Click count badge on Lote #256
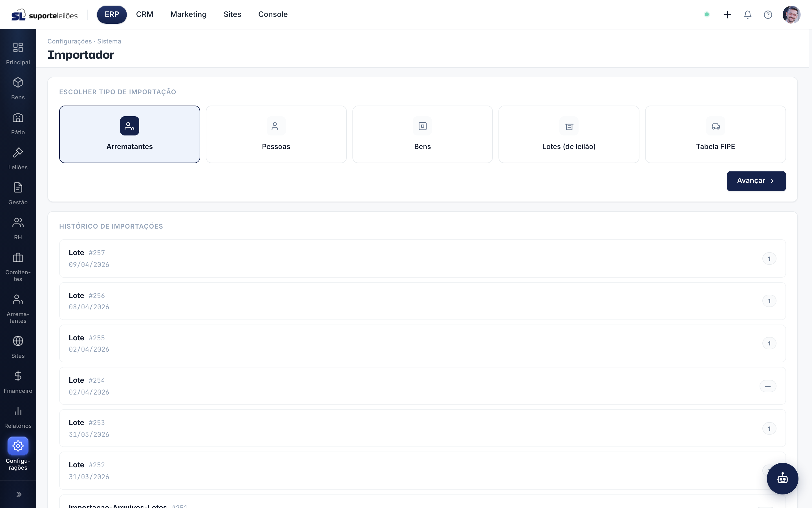This screenshot has width=812, height=508. (769, 301)
